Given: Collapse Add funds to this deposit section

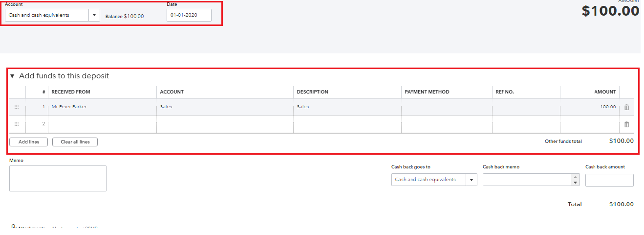Looking at the screenshot, I should pos(12,76).
